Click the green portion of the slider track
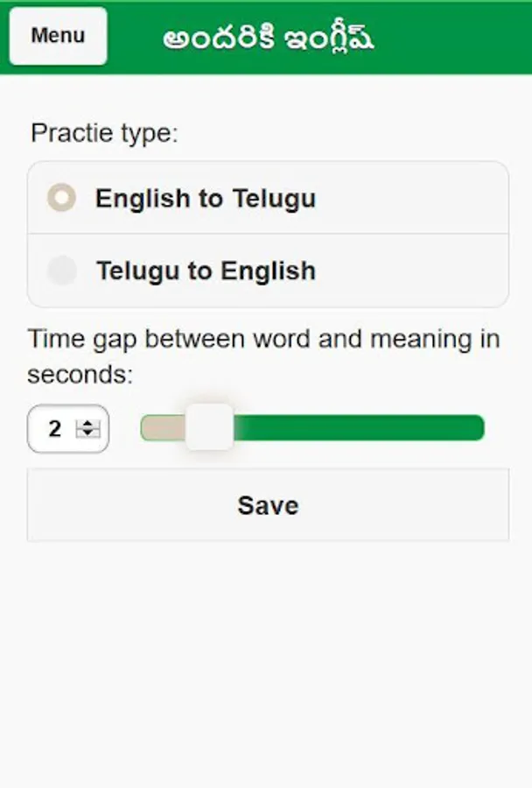 (x=359, y=428)
